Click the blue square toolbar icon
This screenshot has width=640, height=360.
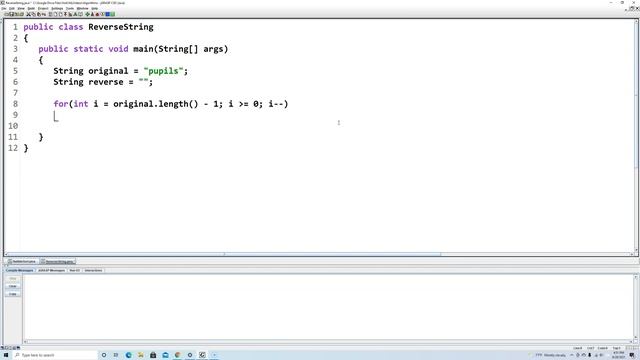point(107,14)
